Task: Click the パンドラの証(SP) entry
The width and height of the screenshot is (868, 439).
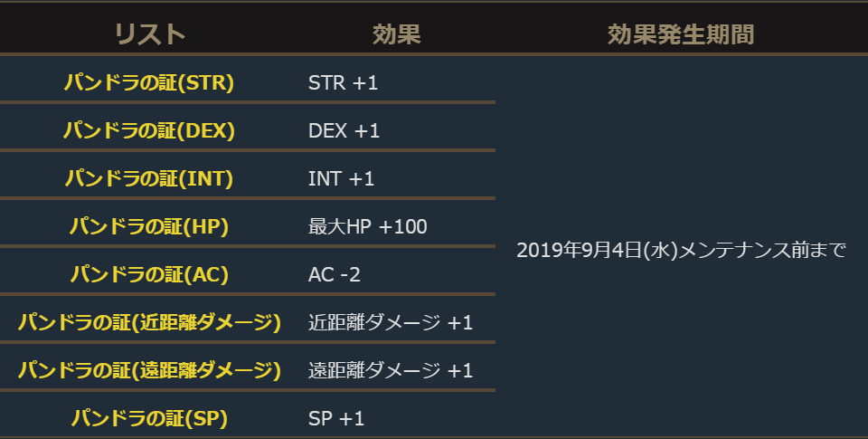Action: coord(149,418)
